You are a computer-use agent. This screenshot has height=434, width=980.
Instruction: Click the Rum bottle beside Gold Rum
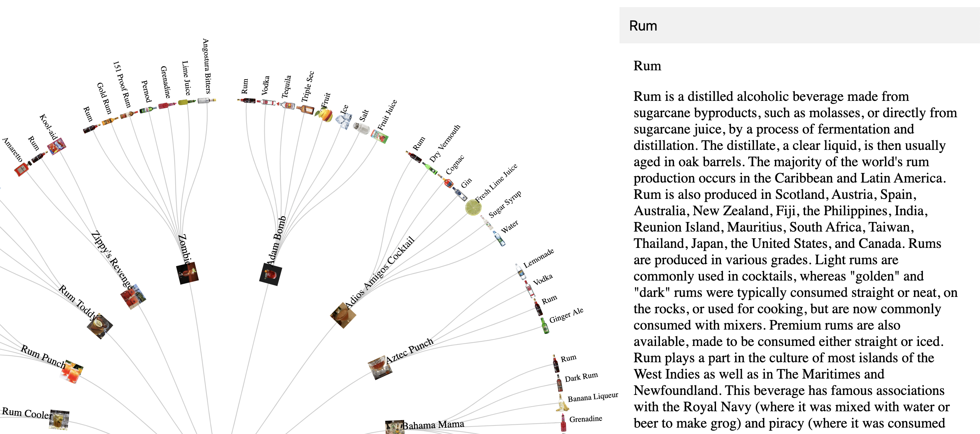[92, 128]
